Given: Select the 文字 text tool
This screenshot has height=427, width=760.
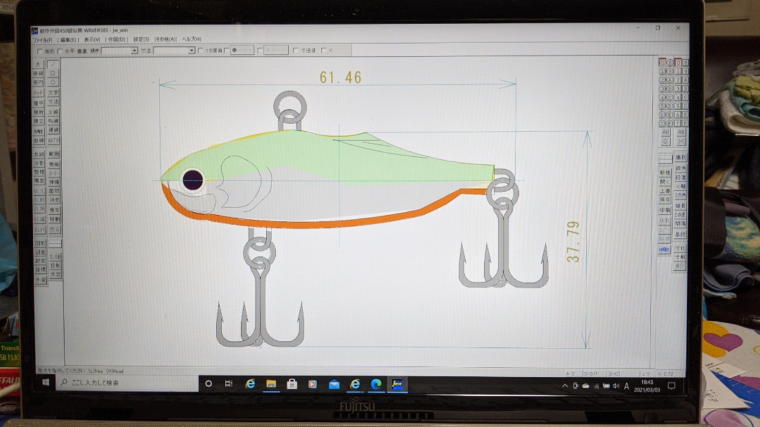Looking at the screenshot, I should 53,93.
